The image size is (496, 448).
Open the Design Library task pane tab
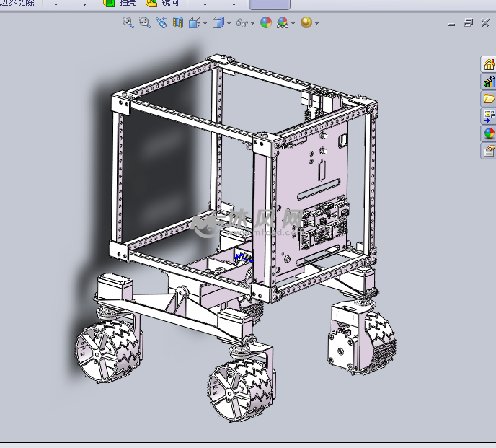coord(489,82)
